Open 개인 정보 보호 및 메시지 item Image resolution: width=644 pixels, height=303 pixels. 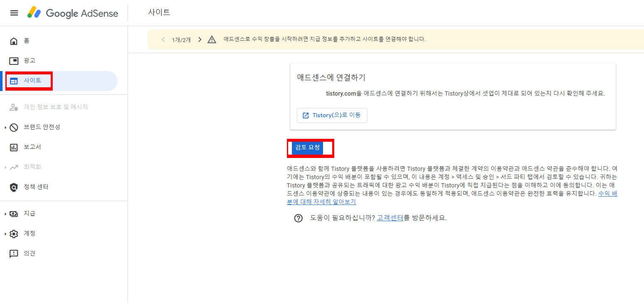[56, 107]
